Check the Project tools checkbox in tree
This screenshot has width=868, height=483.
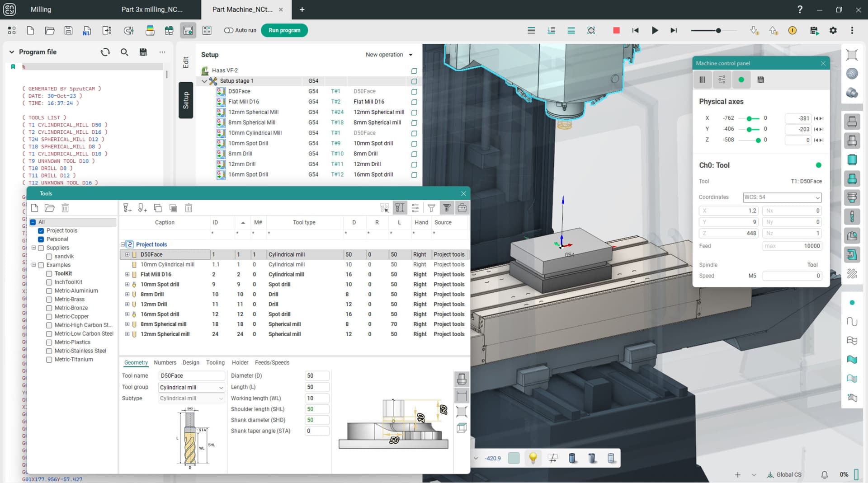(42, 230)
